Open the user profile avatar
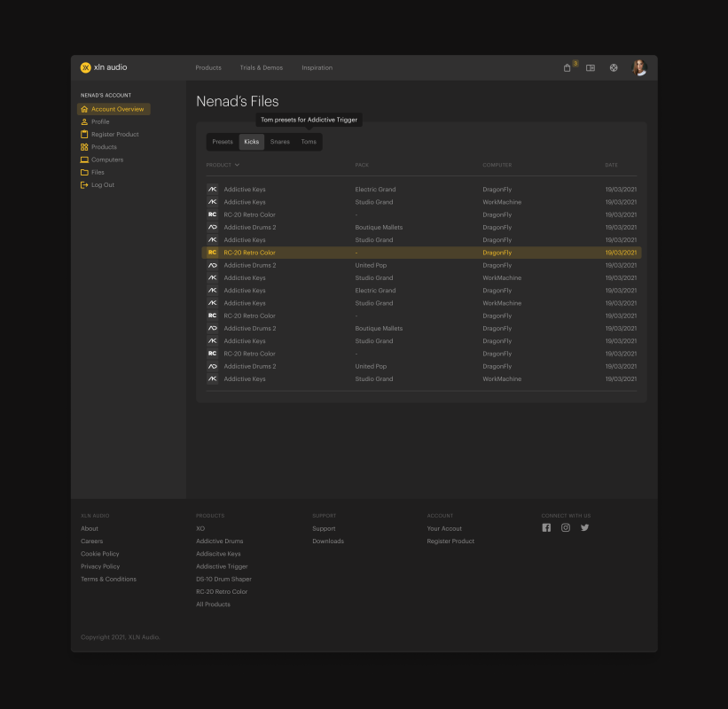 (638, 67)
